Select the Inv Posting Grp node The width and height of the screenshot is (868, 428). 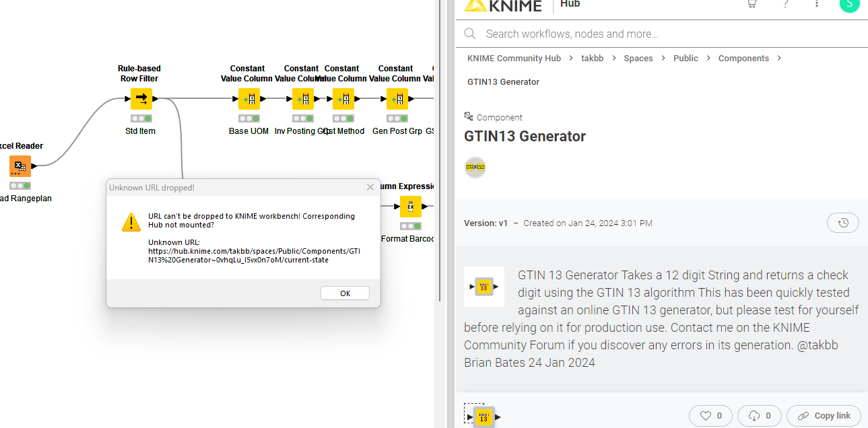coord(303,99)
